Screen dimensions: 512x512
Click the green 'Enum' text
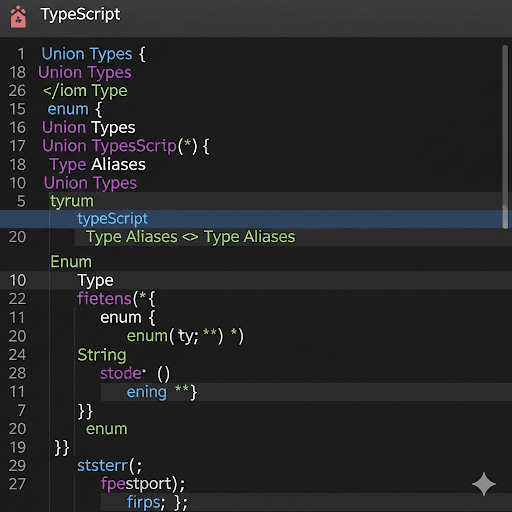(71, 262)
